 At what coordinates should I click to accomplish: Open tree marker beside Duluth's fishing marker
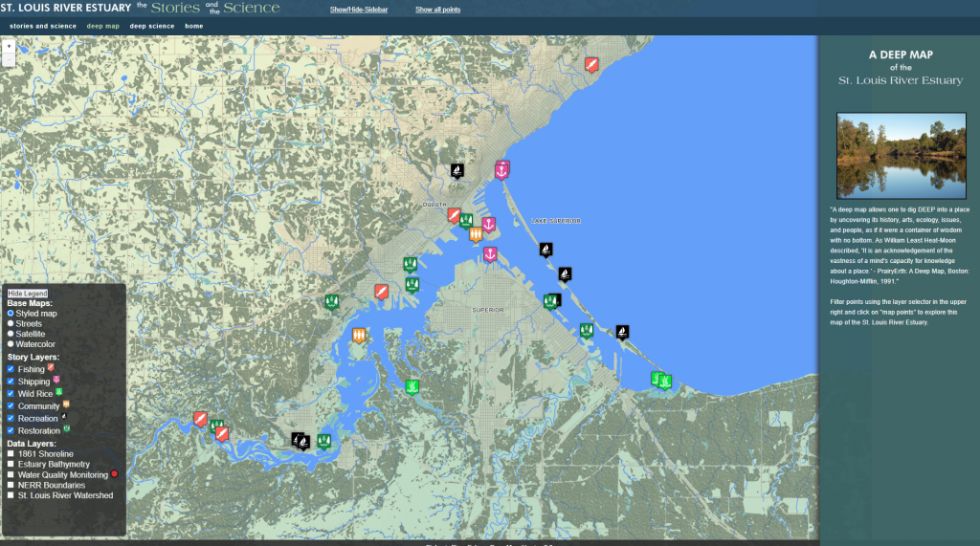(x=466, y=221)
